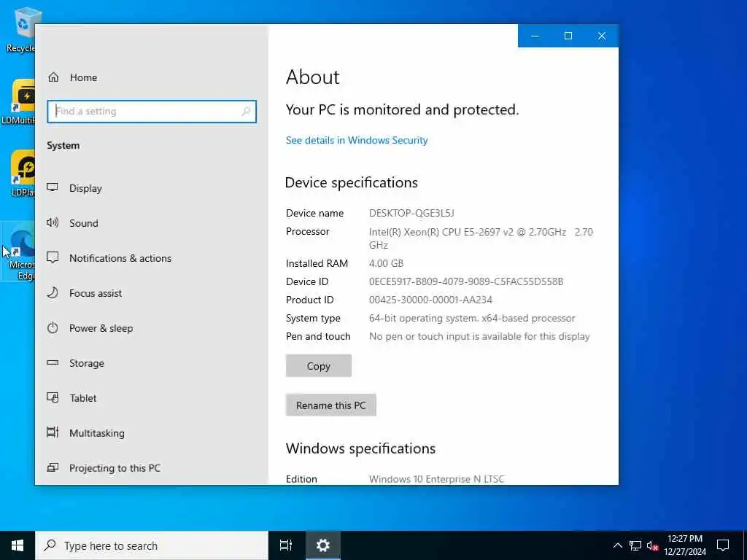Focus the Find a setting search box
Image resolution: width=747 pixels, height=560 pixels.
(x=152, y=112)
